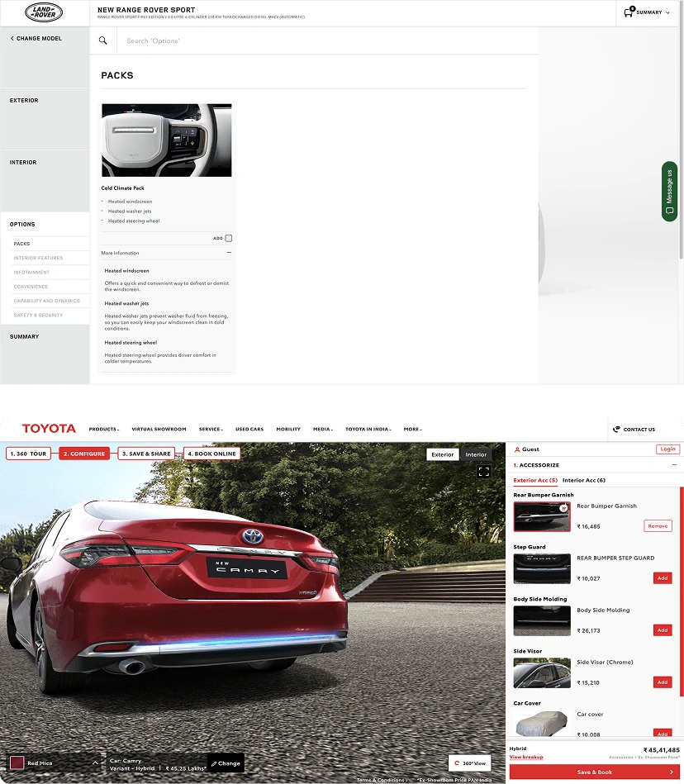This screenshot has height=784, width=684.
Task: Select Interior Acc (6) tab
Action: pos(584,480)
